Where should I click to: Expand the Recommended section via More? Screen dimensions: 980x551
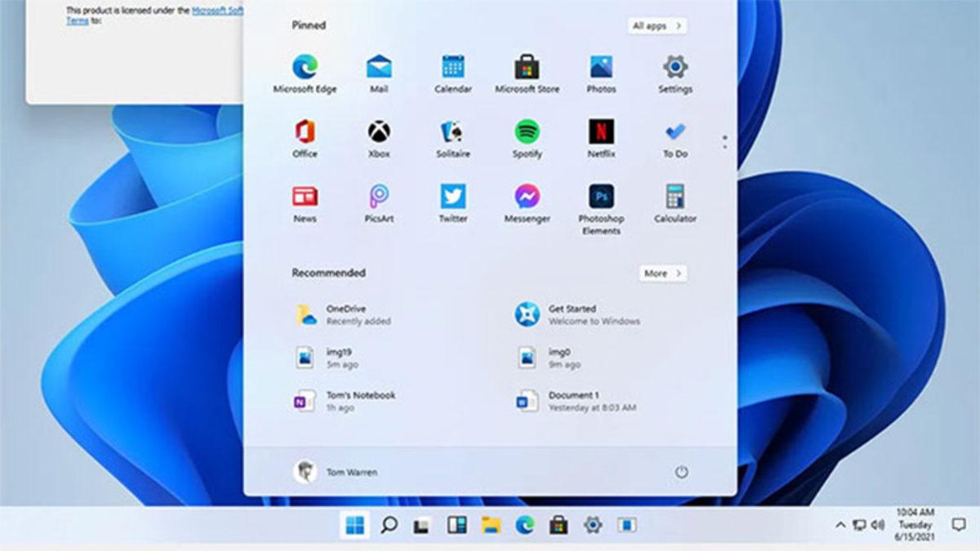click(x=663, y=273)
